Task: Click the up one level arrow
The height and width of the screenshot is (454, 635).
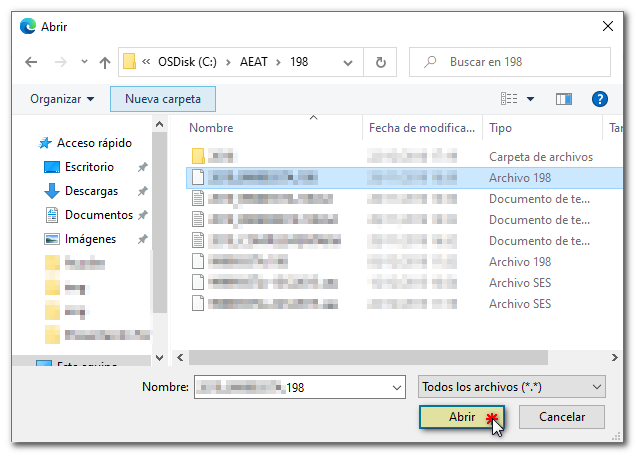Action: coord(105,62)
